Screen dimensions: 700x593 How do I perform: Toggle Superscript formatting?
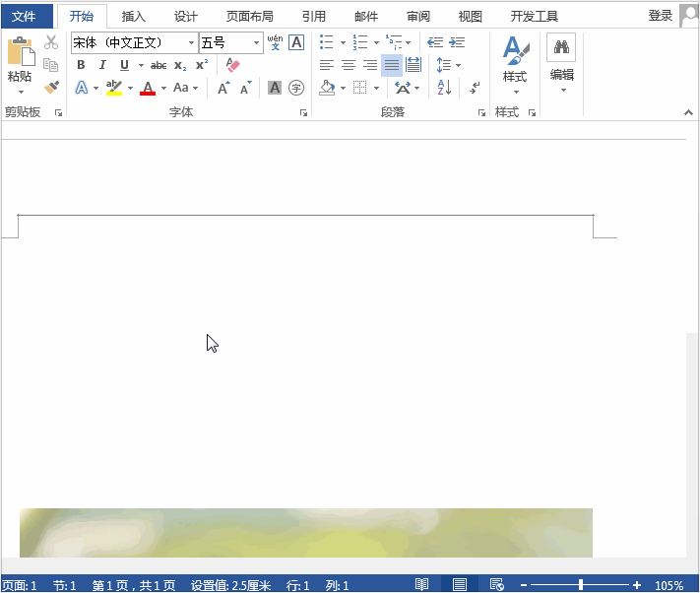point(202,65)
